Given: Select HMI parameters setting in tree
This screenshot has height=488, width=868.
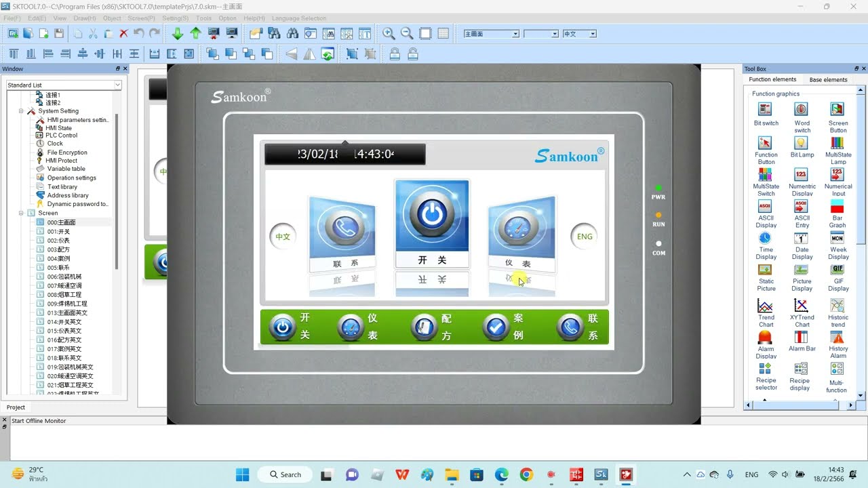Looking at the screenshot, I should point(77,120).
